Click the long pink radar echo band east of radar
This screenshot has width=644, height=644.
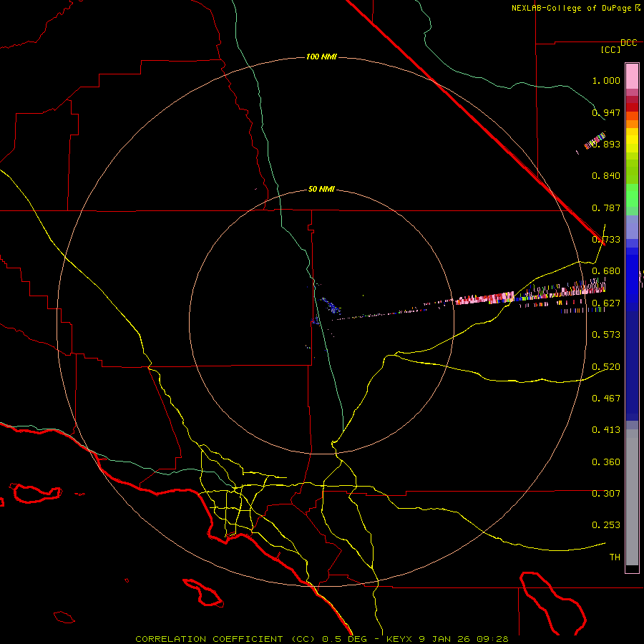[484, 298]
